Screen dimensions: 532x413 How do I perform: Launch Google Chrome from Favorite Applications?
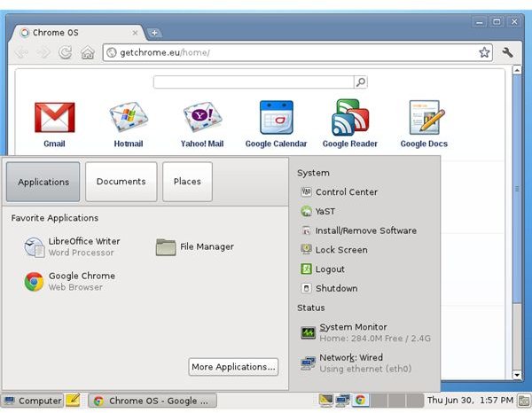pyautogui.click(x=69, y=282)
